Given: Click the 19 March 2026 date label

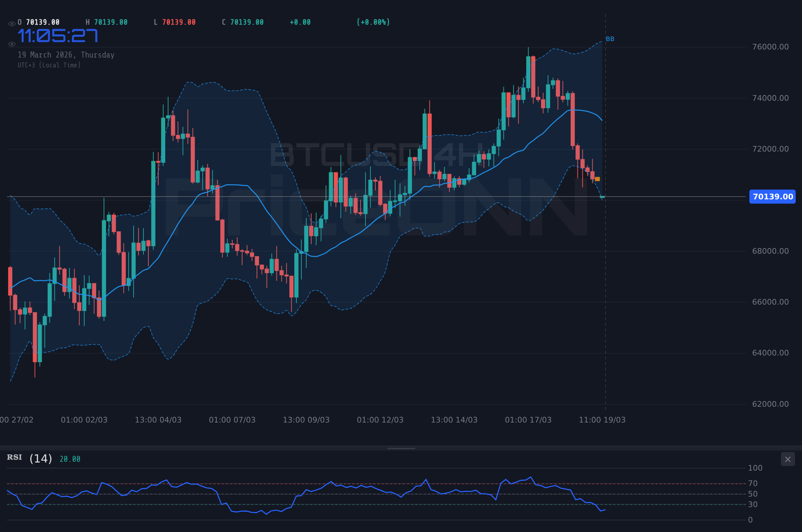Looking at the screenshot, I should [x=66, y=55].
